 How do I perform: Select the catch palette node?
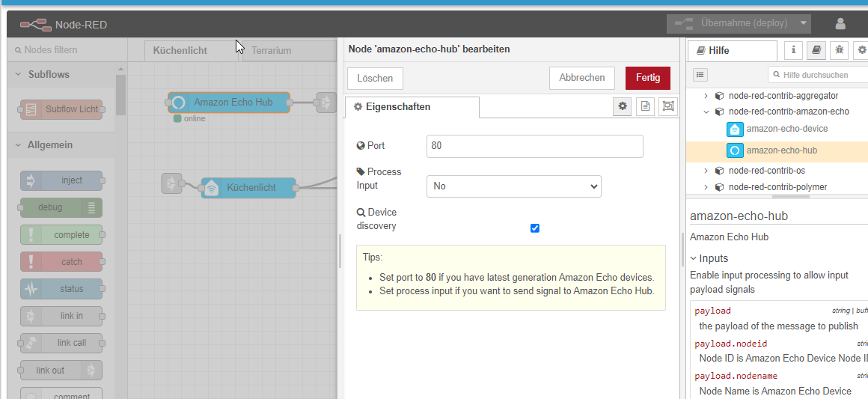coord(61,261)
